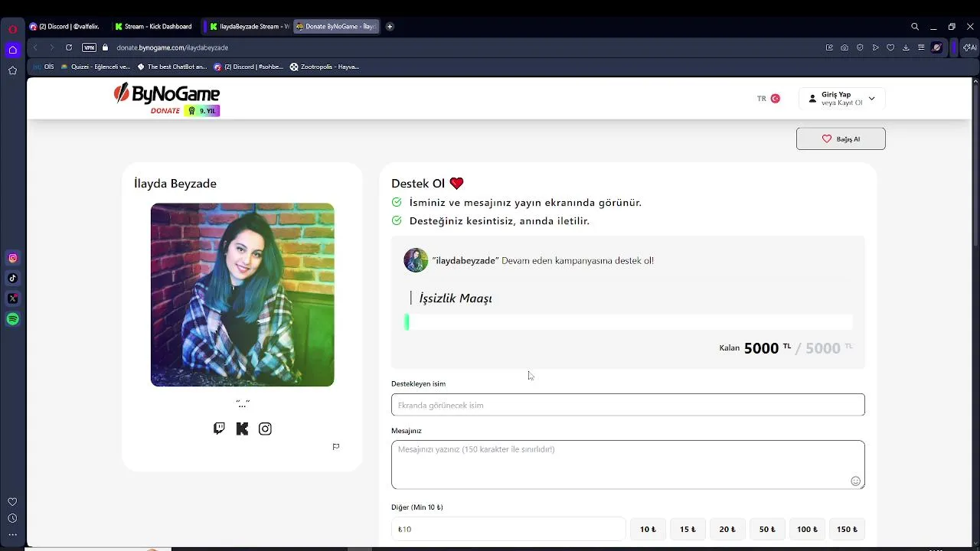This screenshot has height=551, width=980.
Task: Click the İşsizlik Maaşı campaign title
Action: point(456,298)
